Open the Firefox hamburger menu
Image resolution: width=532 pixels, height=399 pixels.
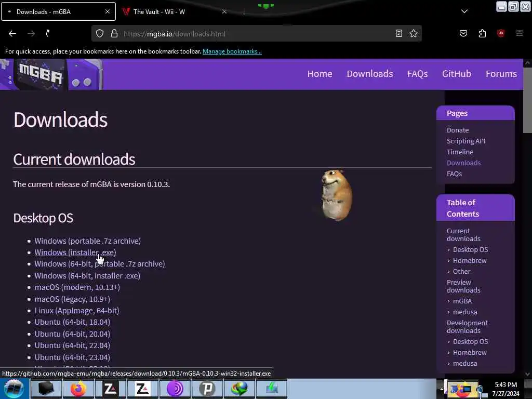pyautogui.click(x=520, y=33)
